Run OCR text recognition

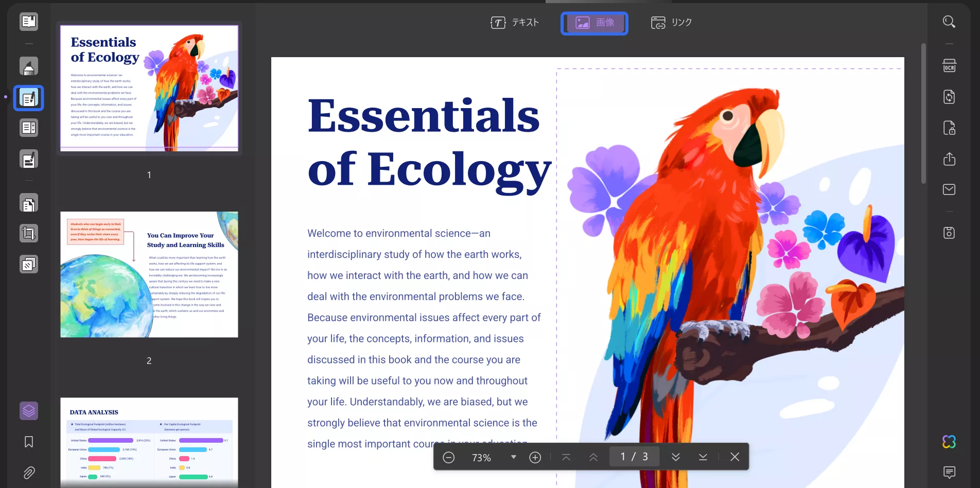pos(949,66)
